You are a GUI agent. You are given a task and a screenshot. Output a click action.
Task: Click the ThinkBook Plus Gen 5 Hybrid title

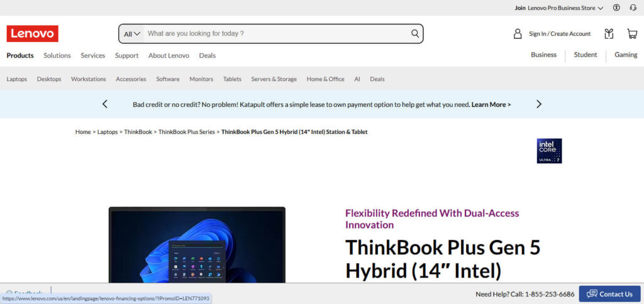point(443,259)
